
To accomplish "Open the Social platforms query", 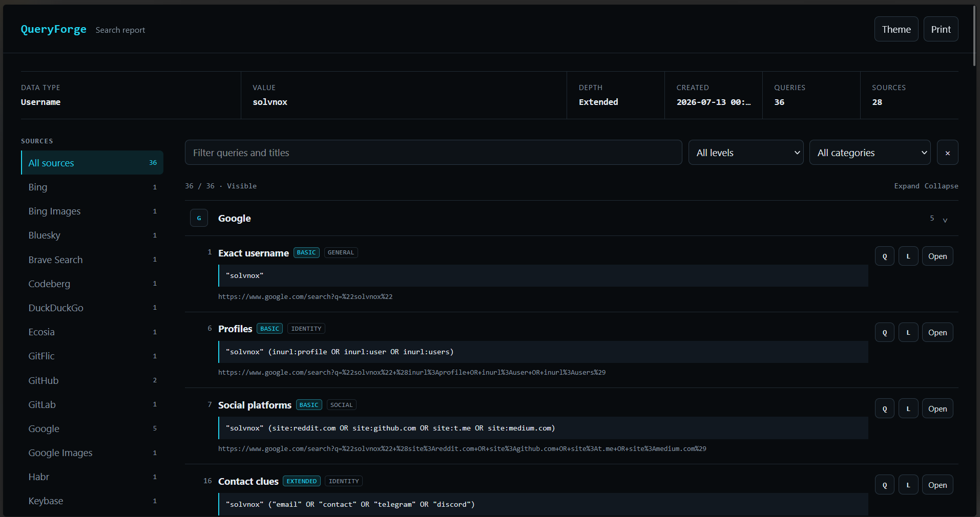I will (937, 409).
